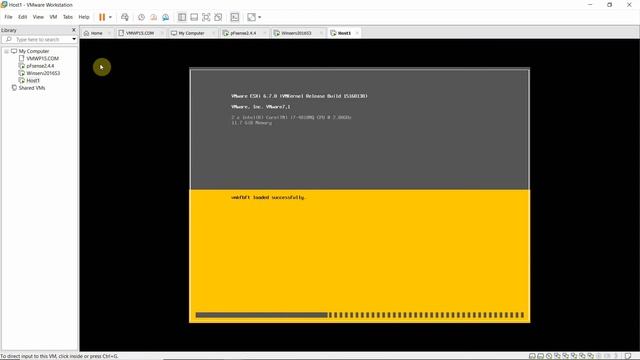Click the library search field
The height and width of the screenshot is (360, 640).
click(x=38, y=40)
